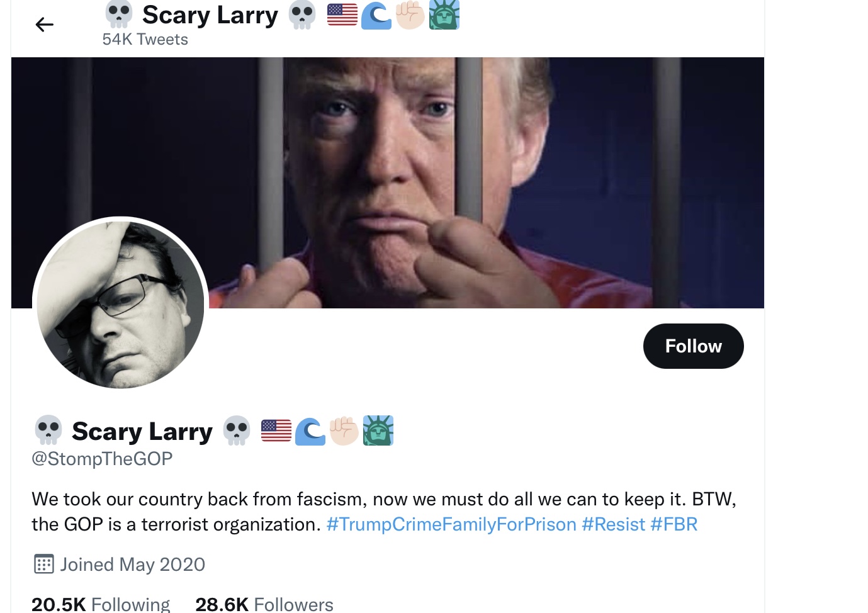Open the circular profile photo

120,305
